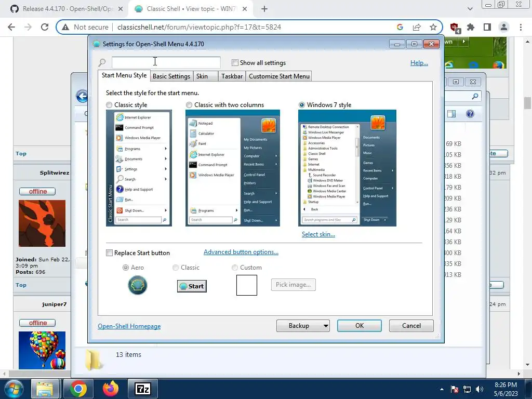The width and height of the screenshot is (532, 399).
Task: Open the uBlock Origin extension icon
Action: (x=455, y=28)
